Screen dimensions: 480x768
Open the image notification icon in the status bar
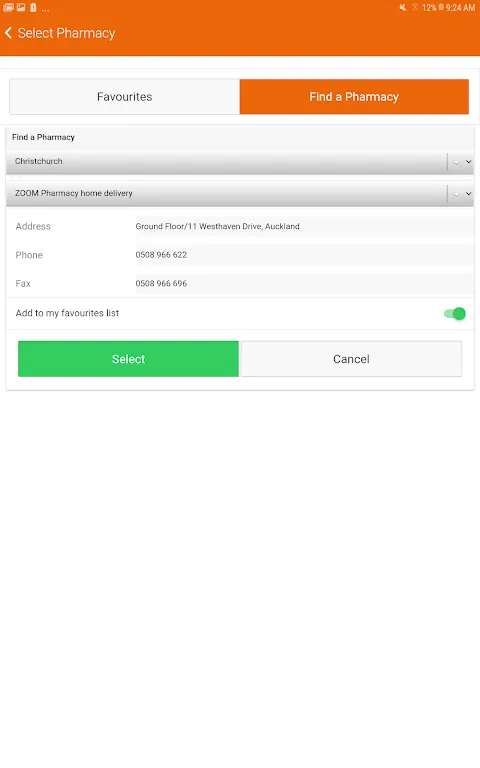(21, 7)
